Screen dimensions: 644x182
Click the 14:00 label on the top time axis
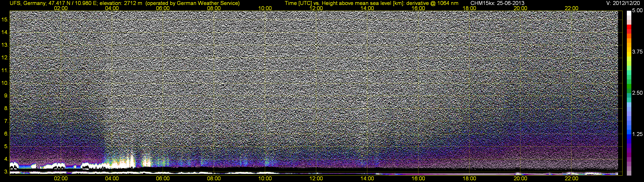(367, 8)
